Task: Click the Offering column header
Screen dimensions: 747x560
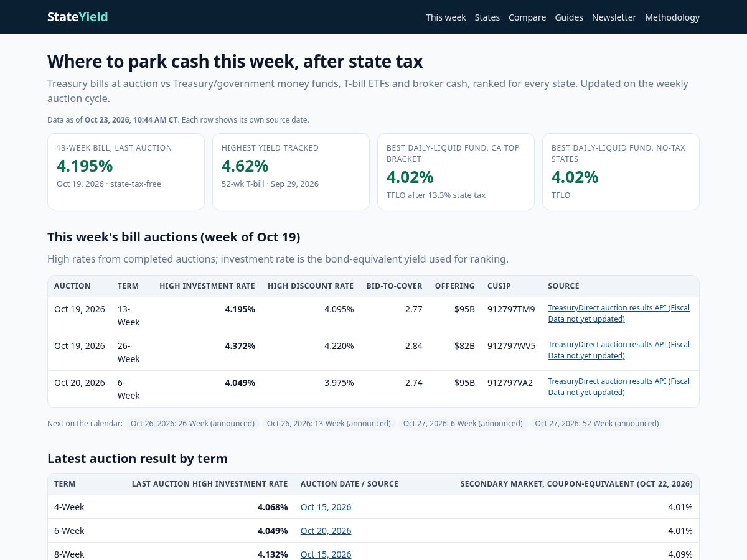Action: click(x=455, y=286)
